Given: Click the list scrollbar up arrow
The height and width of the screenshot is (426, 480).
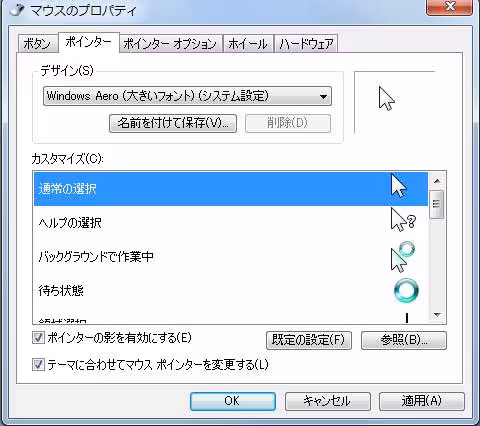Looking at the screenshot, I should pos(437,181).
